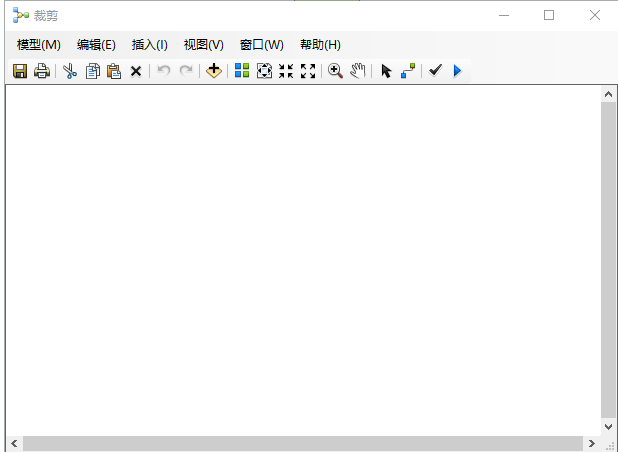
Task: Open the 插入(I) menu
Action: [x=149, y=45]
